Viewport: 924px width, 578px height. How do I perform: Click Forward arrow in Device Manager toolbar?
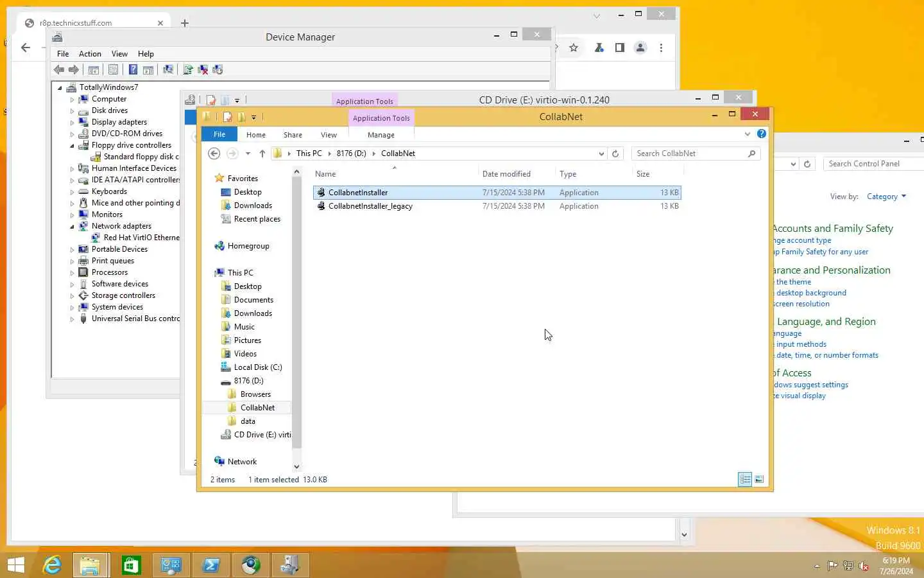(74, 69)
